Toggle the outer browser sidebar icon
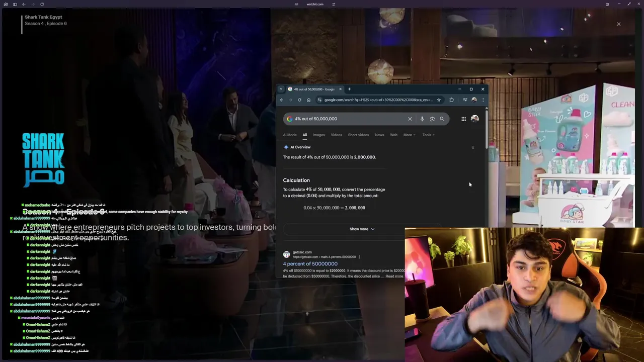 [x=15, y=4]
